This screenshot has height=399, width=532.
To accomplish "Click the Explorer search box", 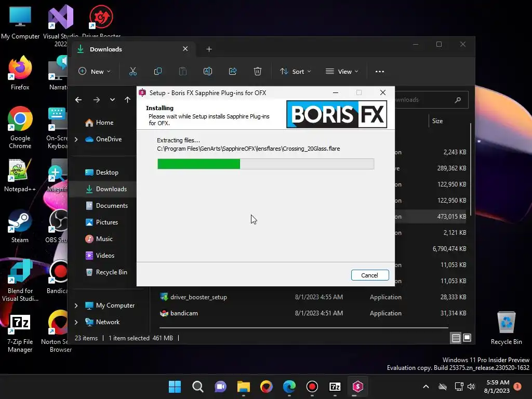I will point(431,100).
